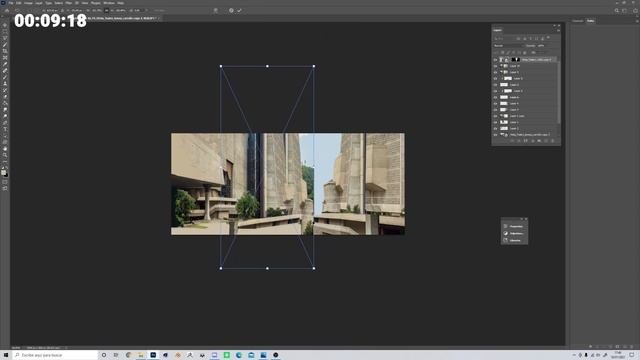Viewport: 640px width, 360px height.
Task: Select the Zoom tool
Action: [x=5, y=155]
